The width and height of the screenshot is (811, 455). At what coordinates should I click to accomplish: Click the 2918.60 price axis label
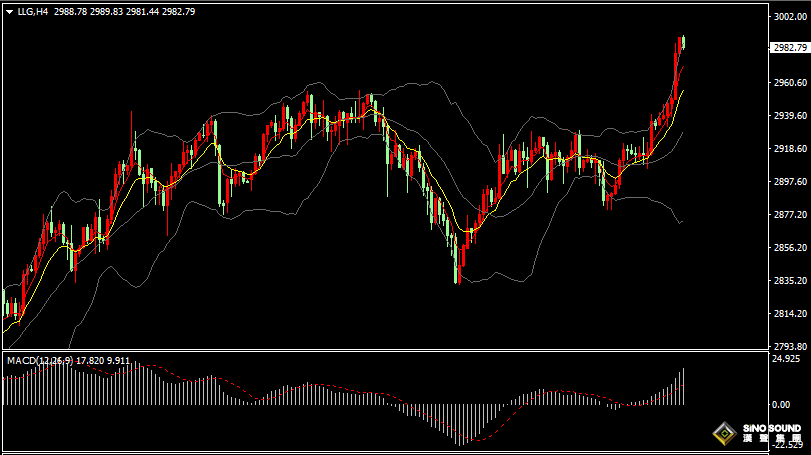(x=789, y=149)
